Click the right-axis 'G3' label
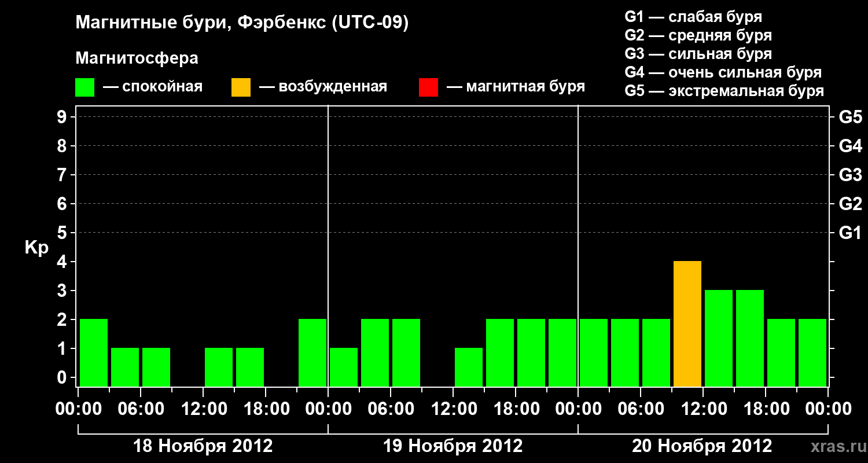Screen dimensions: 868x463 pyautogui.click(x=851, y=175)
